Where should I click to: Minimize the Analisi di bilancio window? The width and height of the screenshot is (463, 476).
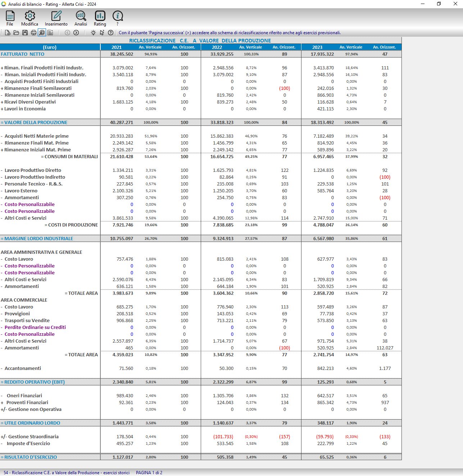pos(423,4)
